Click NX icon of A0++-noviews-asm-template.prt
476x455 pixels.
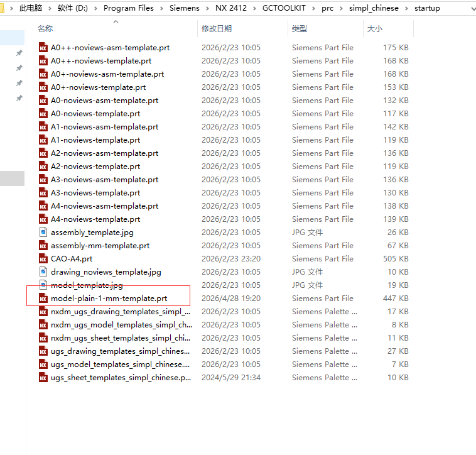[x=43, y=48]
